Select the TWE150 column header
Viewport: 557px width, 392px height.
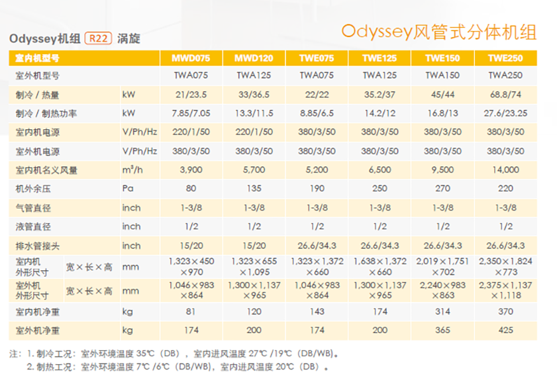[x=442, y=58]
